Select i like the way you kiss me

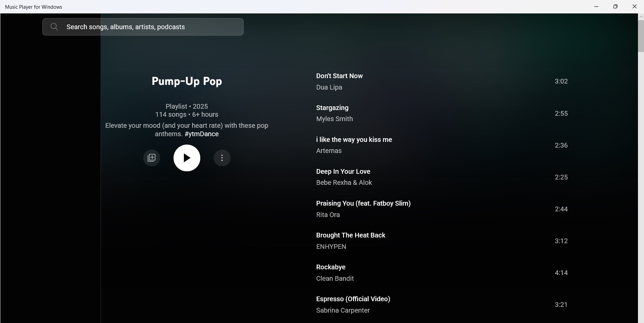point(354,139)
